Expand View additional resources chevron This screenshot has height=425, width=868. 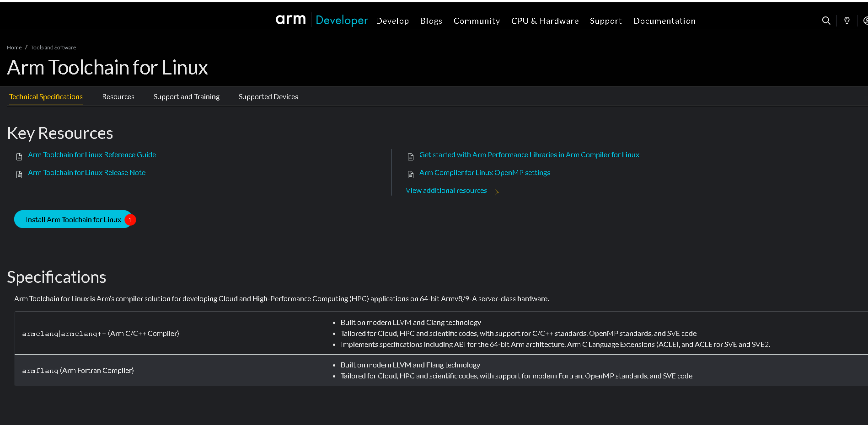(x=497, y=192)
